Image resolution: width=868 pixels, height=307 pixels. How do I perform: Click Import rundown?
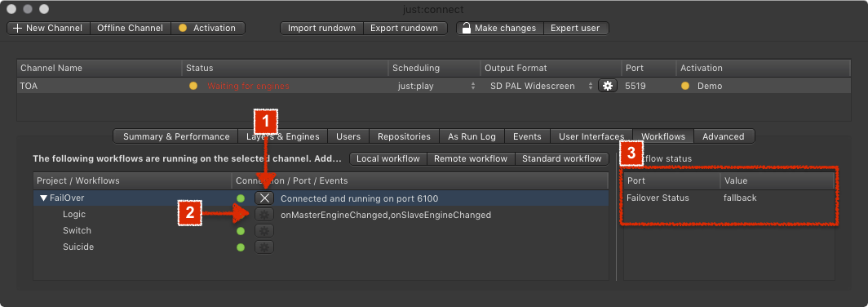[321, 28]
